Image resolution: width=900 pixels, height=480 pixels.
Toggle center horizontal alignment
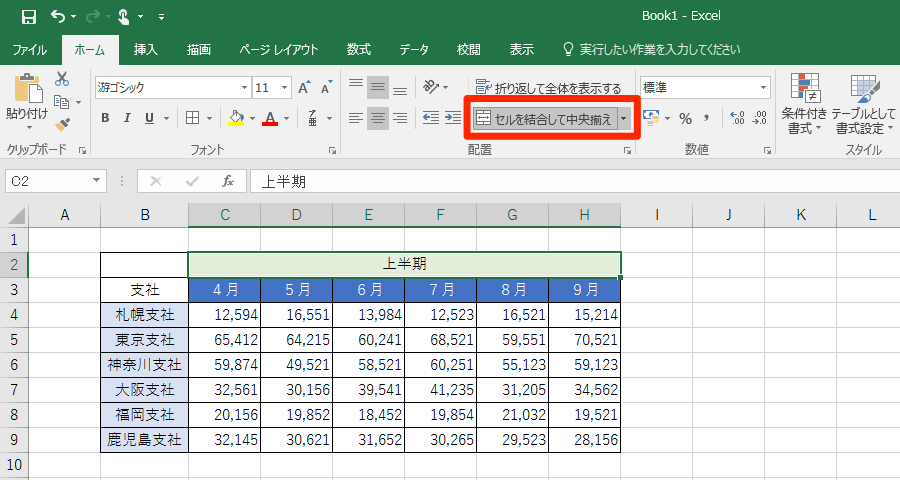click(x=378, y=118)
